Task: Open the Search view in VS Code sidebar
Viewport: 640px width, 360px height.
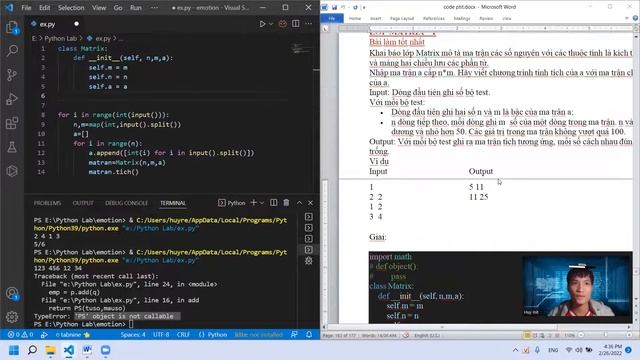Action: (12, 51)
